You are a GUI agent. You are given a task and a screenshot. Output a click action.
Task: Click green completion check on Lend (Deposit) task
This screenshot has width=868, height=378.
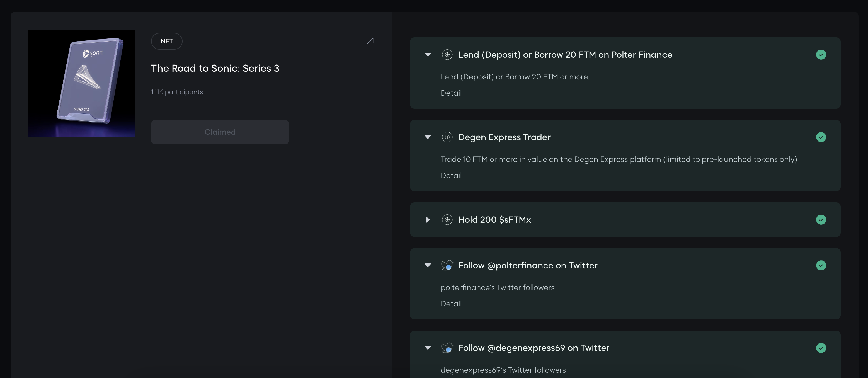click(x=821, y=55)
